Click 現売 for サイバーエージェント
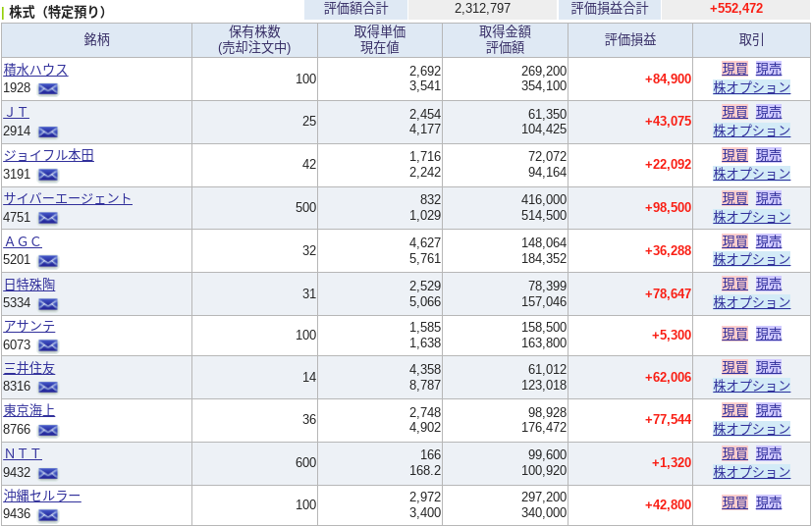The height and width of the screenshot is (526, 812). [769, 198]
